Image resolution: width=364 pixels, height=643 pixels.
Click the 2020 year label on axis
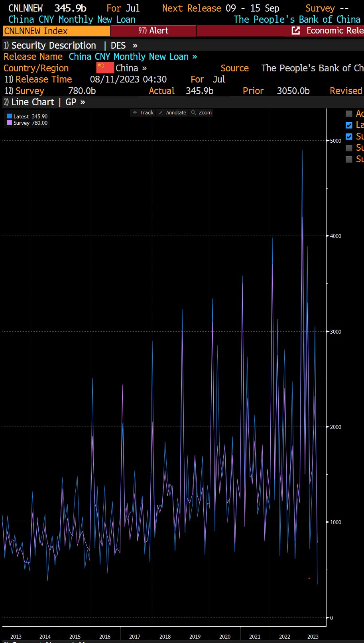225,637
